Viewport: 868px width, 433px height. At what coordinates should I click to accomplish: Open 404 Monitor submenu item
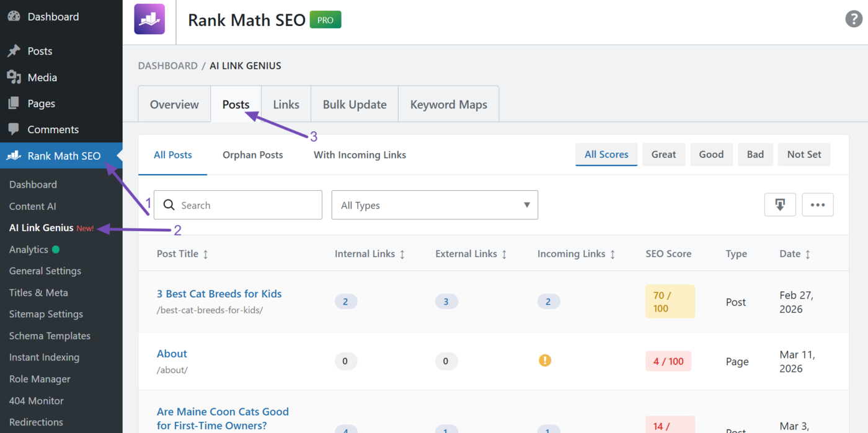click(x=37, y=401)
